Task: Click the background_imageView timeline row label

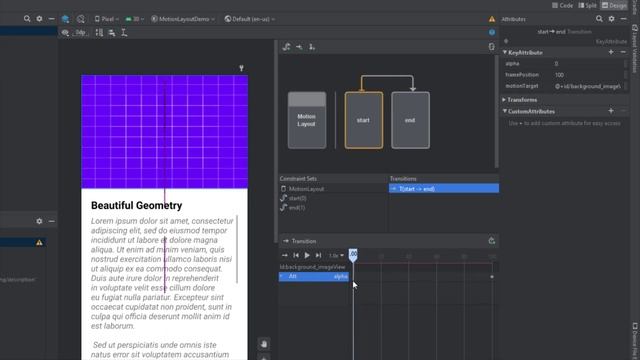Action: tap(313, 267)
